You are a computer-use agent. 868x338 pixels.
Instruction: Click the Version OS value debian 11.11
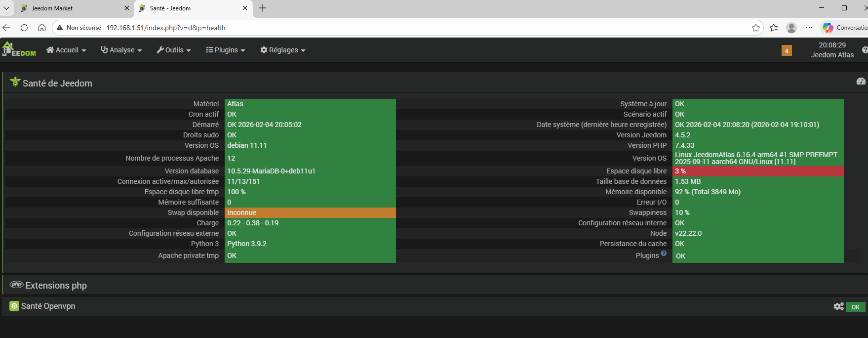(x=310, y=145)
